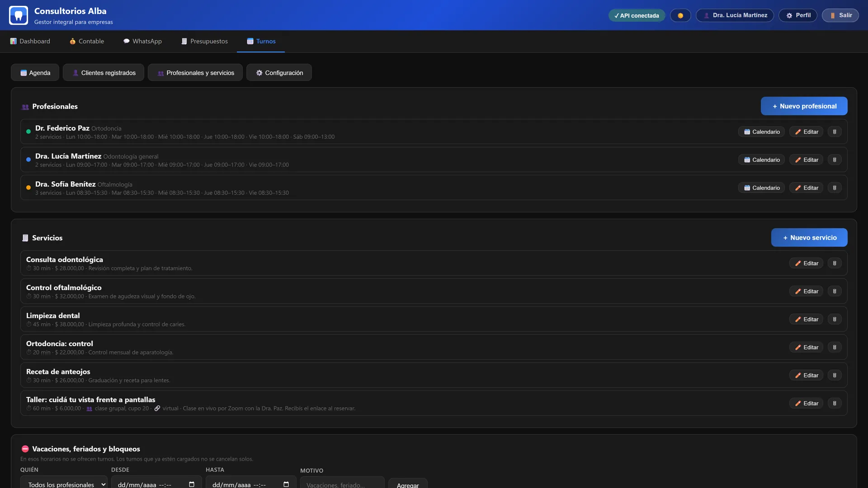Open calendar for Dra. Sofía Benítez
The image size is (868, 488).
[x=762, y=188]
